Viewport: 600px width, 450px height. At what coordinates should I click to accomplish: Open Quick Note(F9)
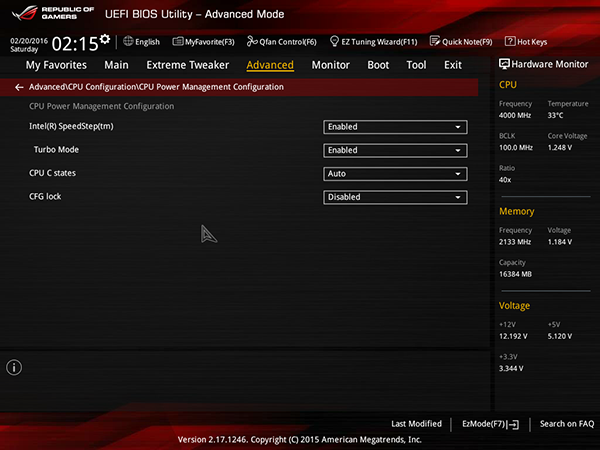click(x=467, y=42)
